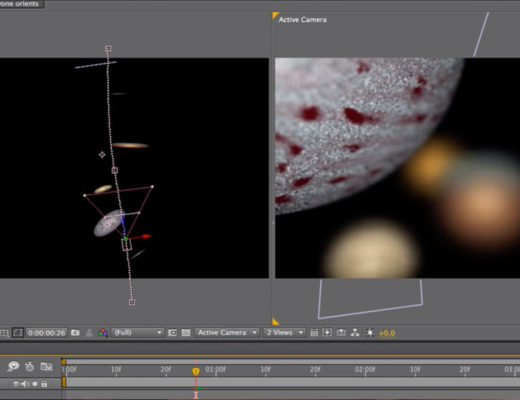Viewport: 520px width, 400px height.
Task: Open the Active Camera 3D view dropdown
Action: (x=227, y=333)
